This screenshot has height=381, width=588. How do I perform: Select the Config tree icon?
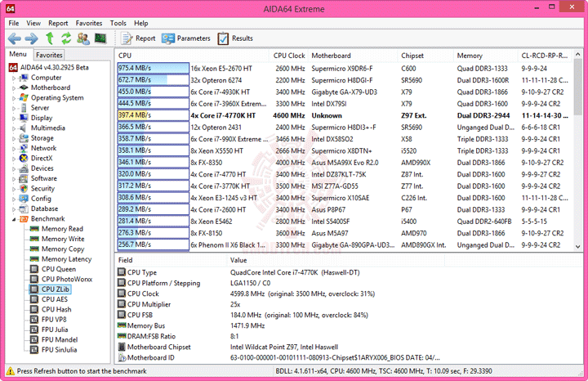click(24, 199)
